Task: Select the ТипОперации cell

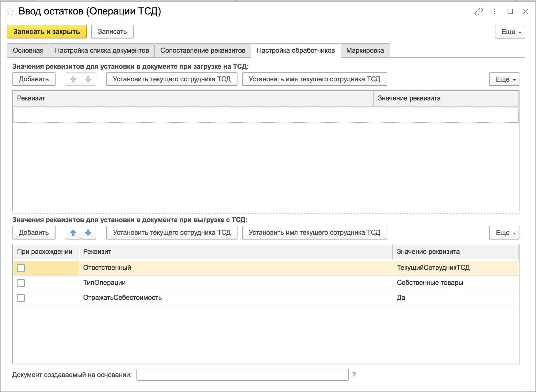Action: pyautogui.click(x=235, y=283)
